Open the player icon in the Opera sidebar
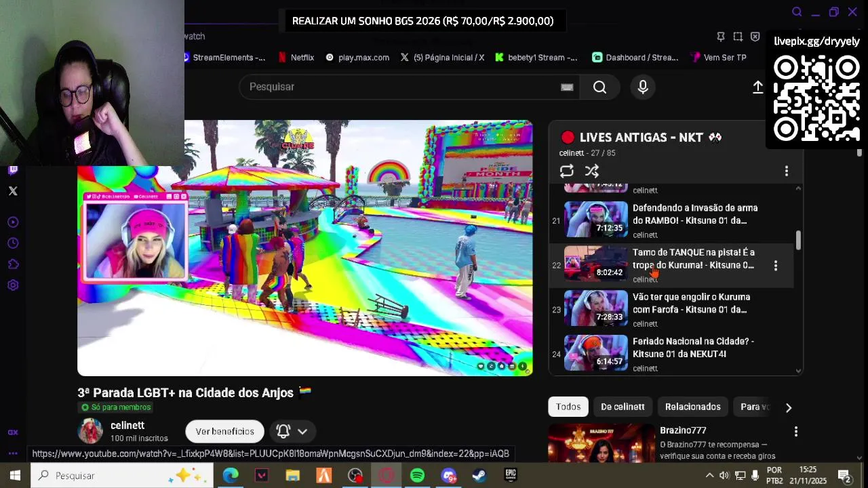 point(13,222)
